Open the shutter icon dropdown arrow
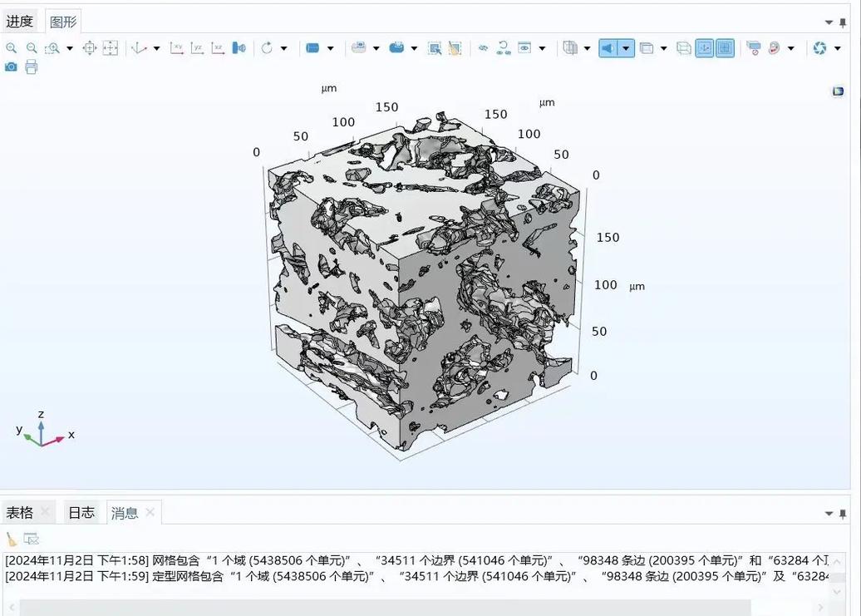The image size is (861, 616). [x=837, y=48]
